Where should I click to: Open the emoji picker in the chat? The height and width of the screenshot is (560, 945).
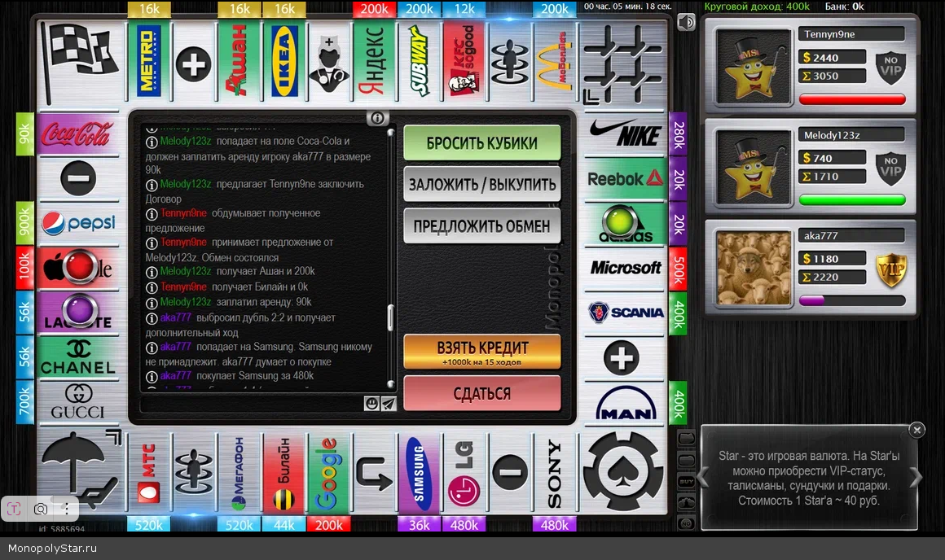coord(371,404)
